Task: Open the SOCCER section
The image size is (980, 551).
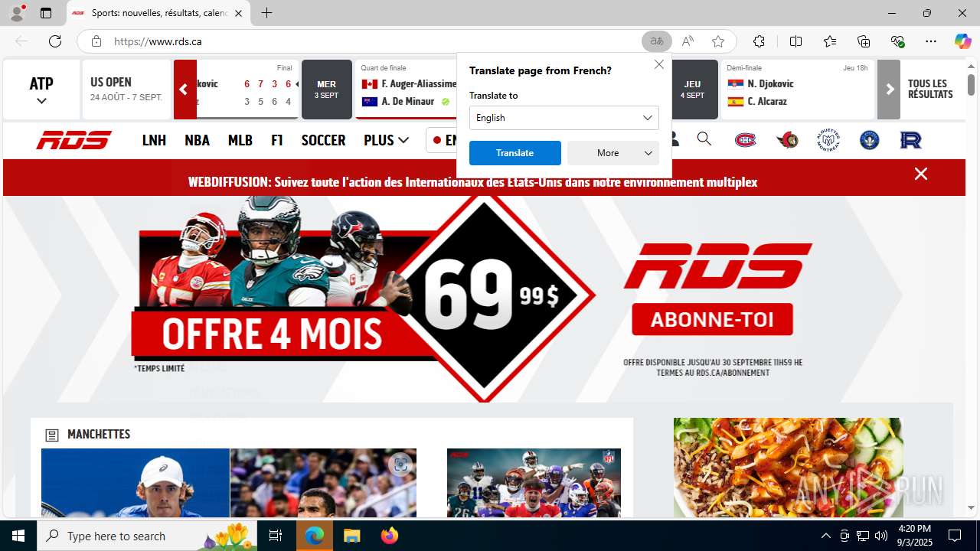Action: click(323, 140)
